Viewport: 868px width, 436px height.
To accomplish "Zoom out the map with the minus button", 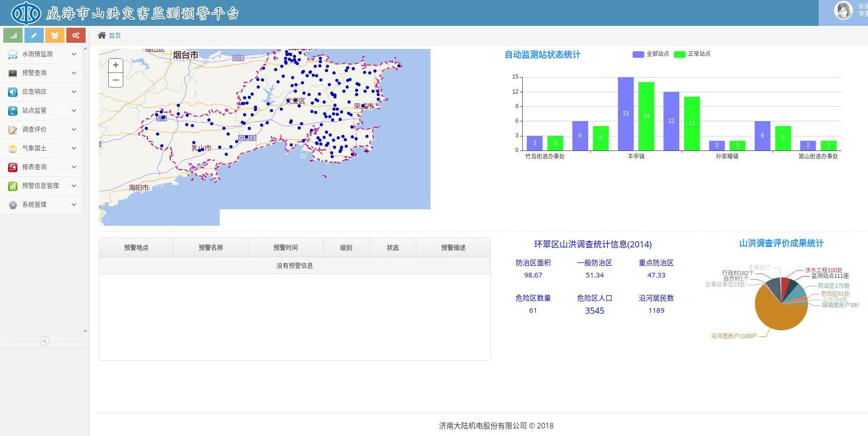I will [x=116, y=80].
